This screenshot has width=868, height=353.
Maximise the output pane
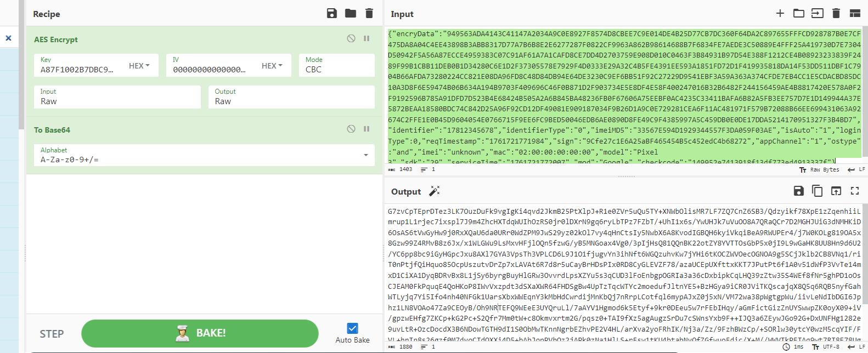click(x=855, y=191)
